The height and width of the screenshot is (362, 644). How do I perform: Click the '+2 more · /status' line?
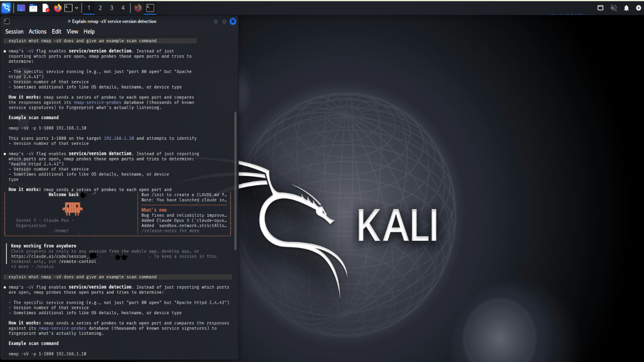click(x=32, y=266)
